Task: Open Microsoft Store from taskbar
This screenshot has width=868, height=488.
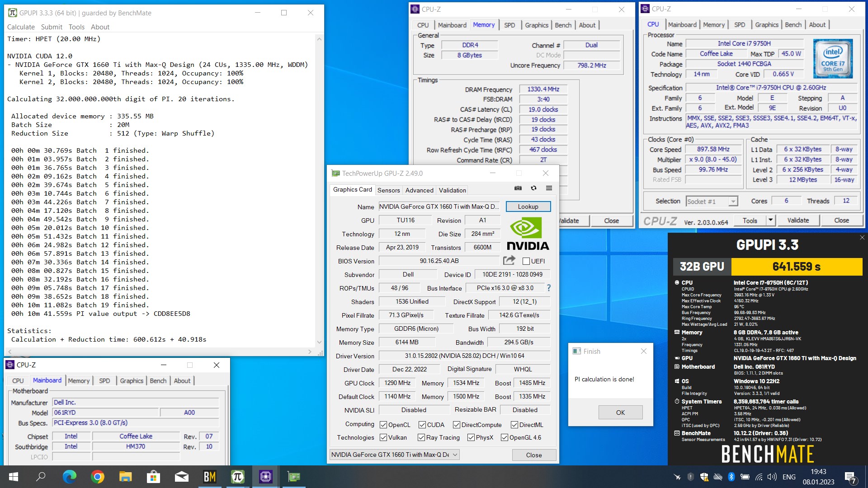Action: pyautogui.click(x=153, y=477)
